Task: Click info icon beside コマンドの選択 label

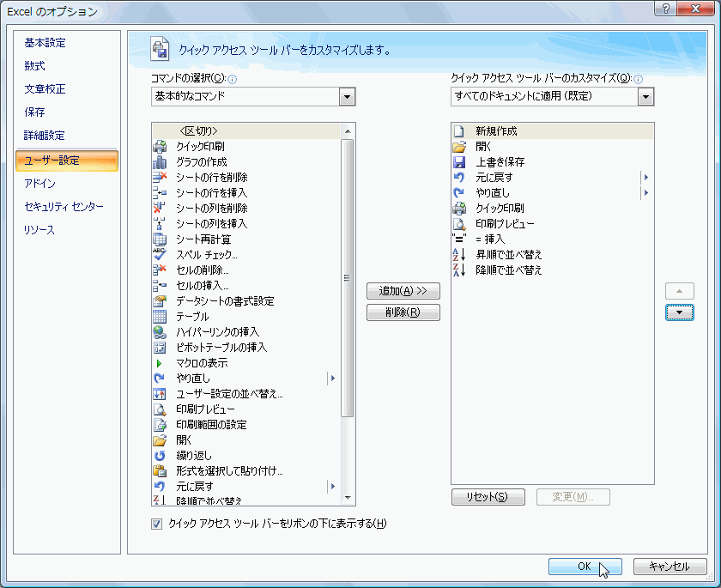Action: pos(233,80)
